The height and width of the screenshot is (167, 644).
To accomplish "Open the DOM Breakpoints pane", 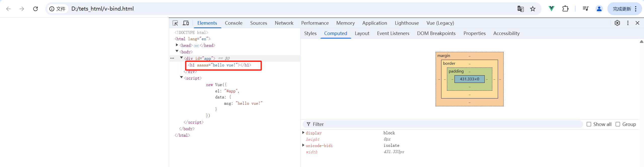I will (x=436, y=33).
